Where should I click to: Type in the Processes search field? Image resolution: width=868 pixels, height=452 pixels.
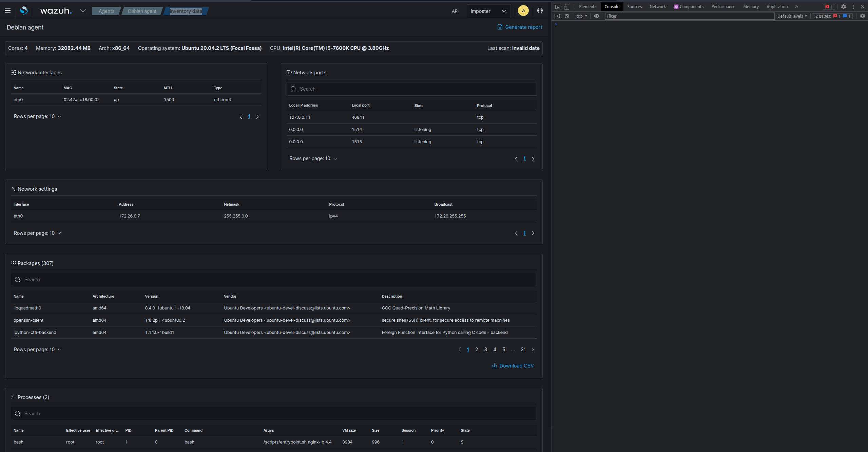[136, 413]
